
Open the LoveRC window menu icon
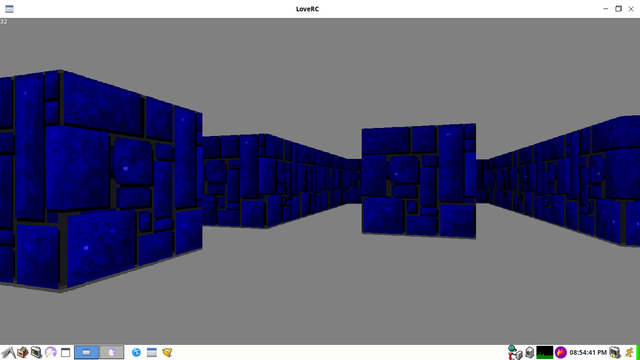click(x=9, y=9)
